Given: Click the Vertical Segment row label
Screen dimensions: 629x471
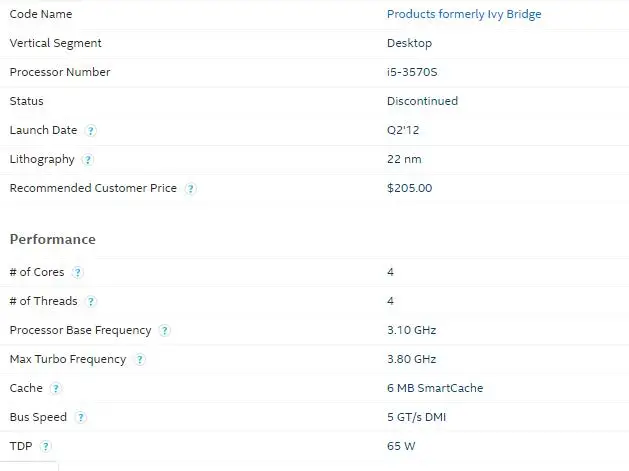Looking at the screenshot, I should [55, 43].
